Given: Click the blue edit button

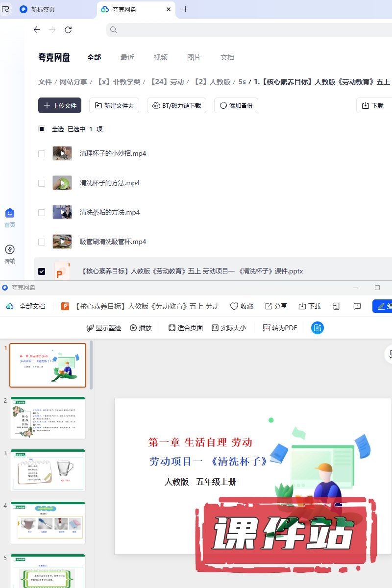Looking at the screenshot, I should point(382,306).
